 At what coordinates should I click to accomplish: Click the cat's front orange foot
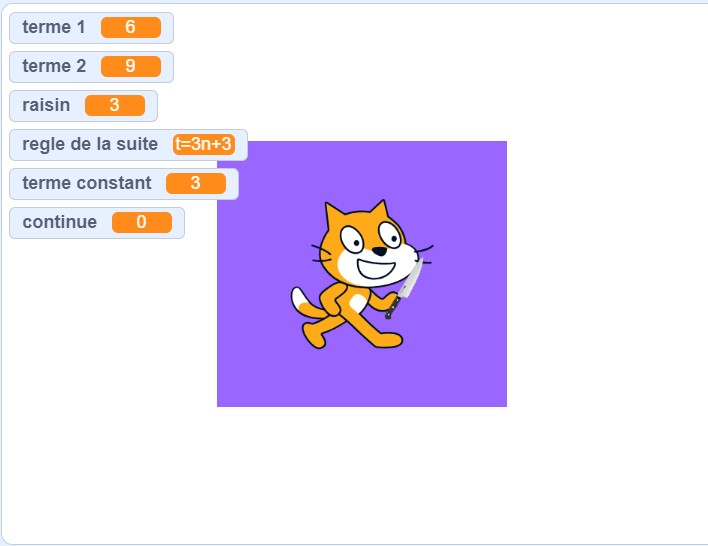(385, 339)
